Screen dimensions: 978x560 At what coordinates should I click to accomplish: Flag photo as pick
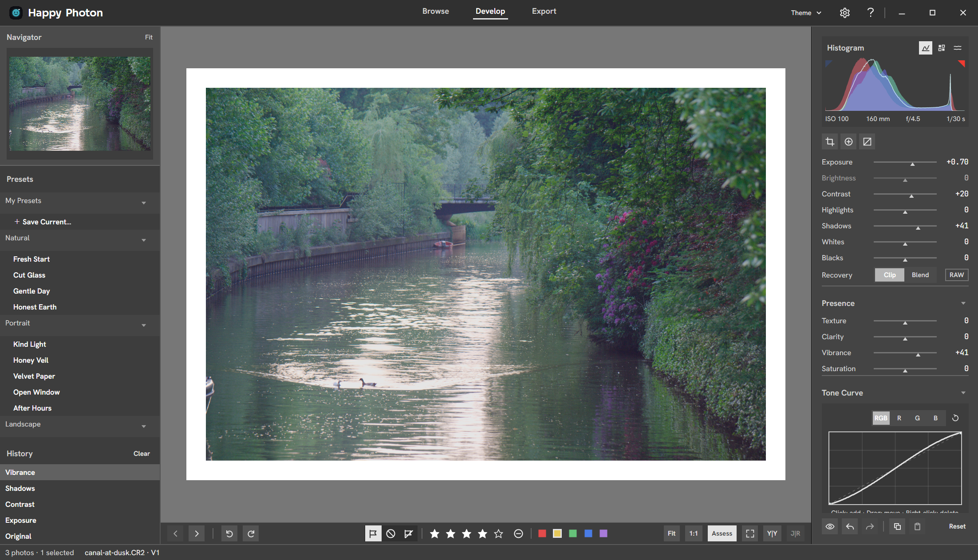[x=373, y=533]
